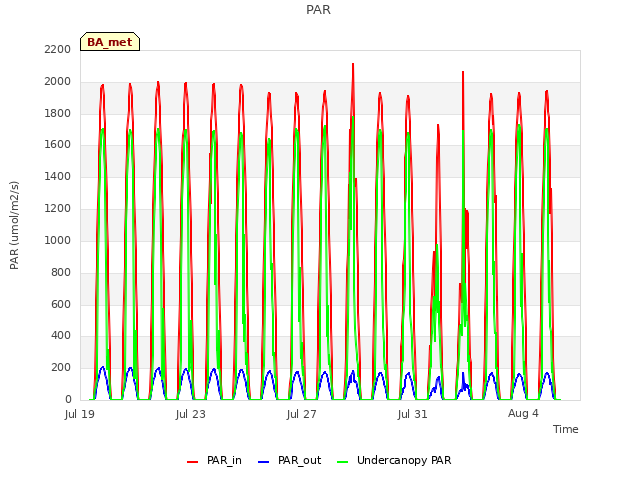Click the 2000 y-axis tick label
This screenshot has height=480, width=640.
pos(58,81)
